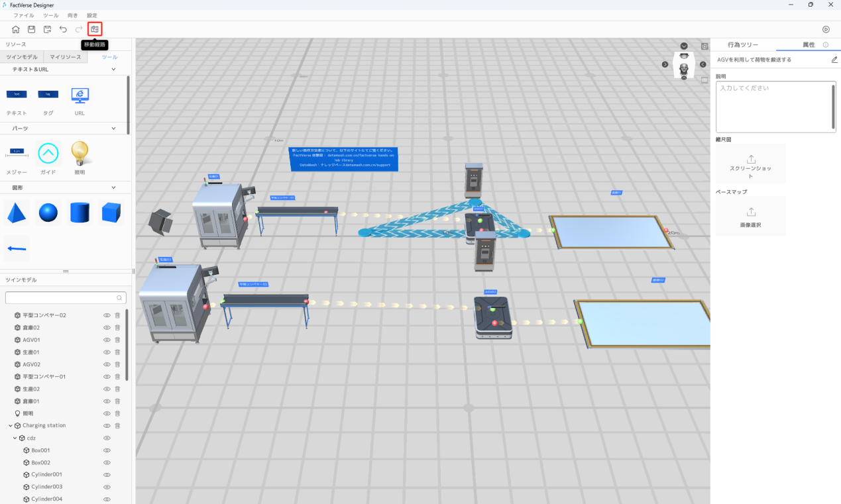Click into the 説明 description field
Screen dimensions: 841x504
point(775,107)
